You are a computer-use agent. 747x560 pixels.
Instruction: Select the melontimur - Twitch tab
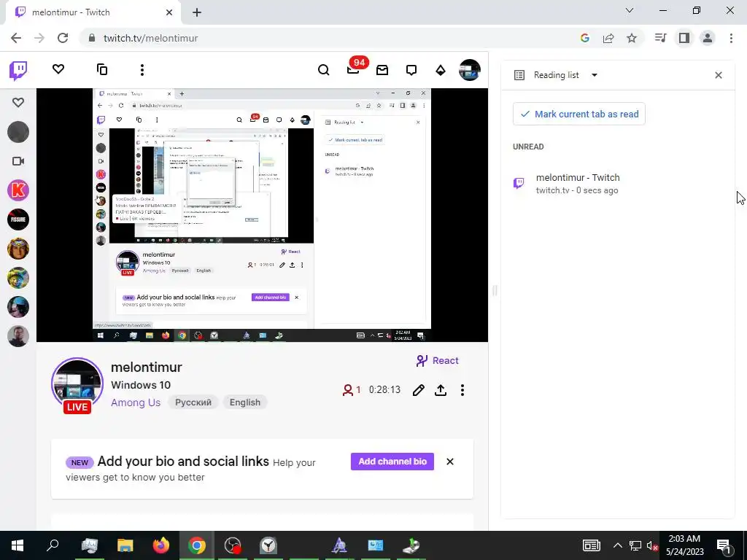[93, 12]
